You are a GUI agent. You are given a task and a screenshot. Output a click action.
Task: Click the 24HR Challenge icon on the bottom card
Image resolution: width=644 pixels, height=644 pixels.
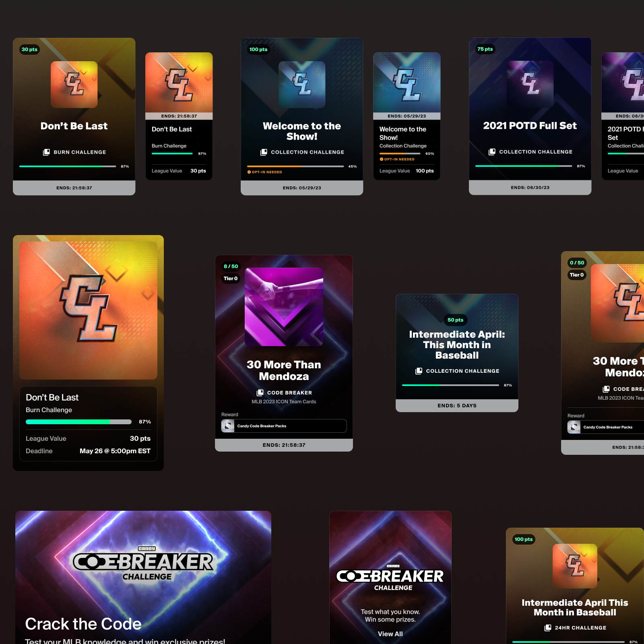(548, 628)
